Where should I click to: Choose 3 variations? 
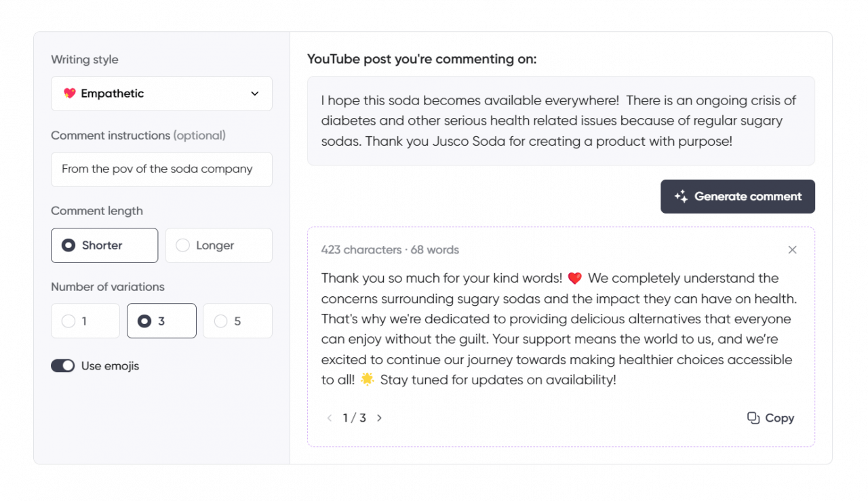tap(161, 321)
